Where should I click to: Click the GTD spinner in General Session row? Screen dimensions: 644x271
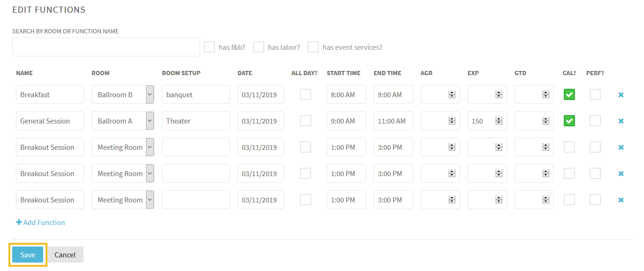(546, 121)
